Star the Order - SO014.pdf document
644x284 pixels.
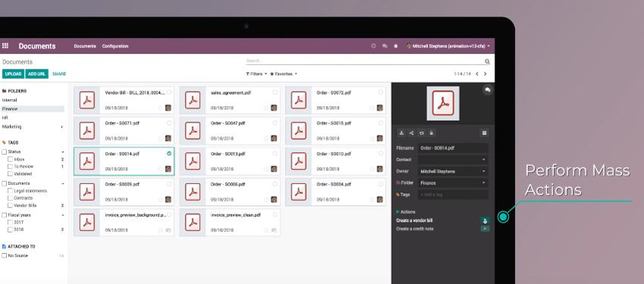click(x=161, y=169)
